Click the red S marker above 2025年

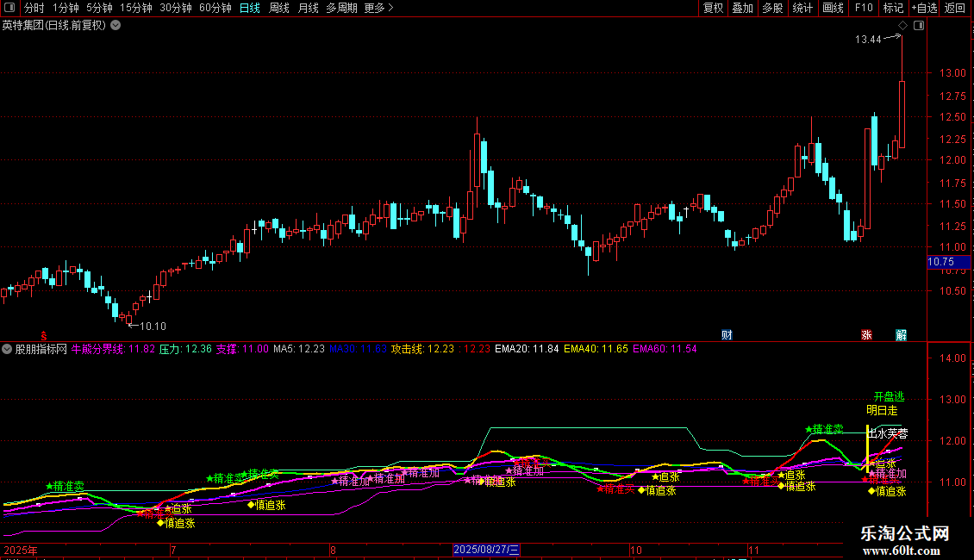tap(45, 335)
